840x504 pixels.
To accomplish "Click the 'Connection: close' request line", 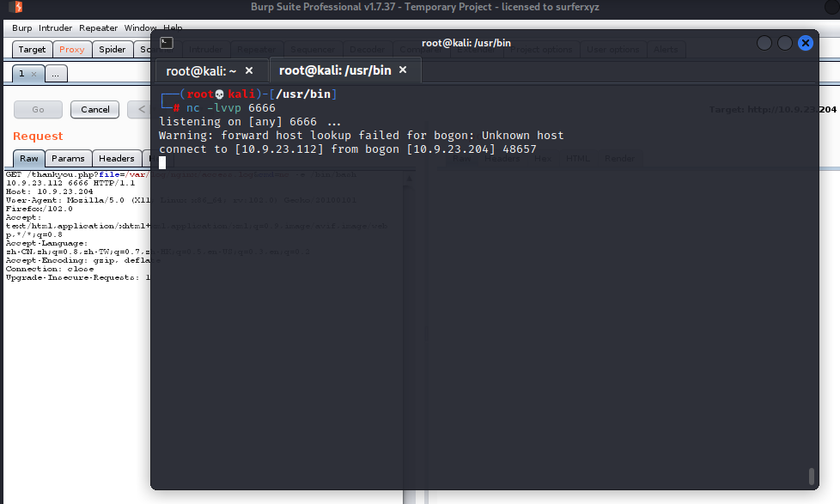I will point(50,269).
